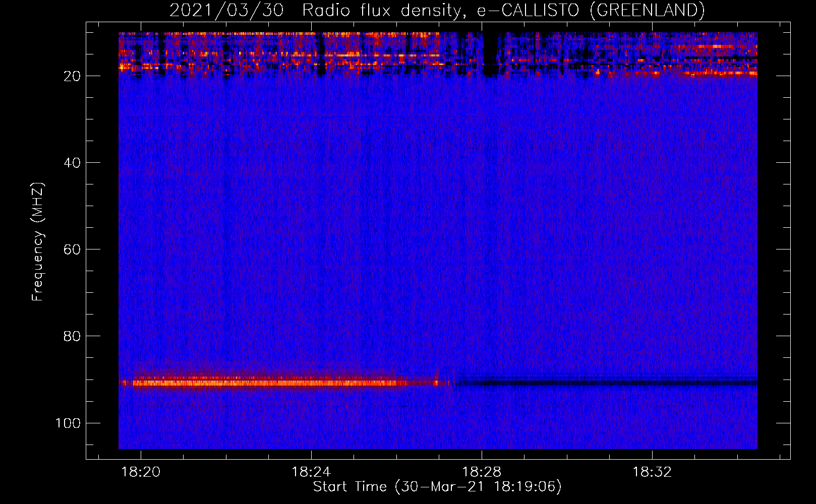The height and width of the screenshot is (504, 816).
Task: Click the 20 MHz frequency tick label
Action: click(72, 76)
